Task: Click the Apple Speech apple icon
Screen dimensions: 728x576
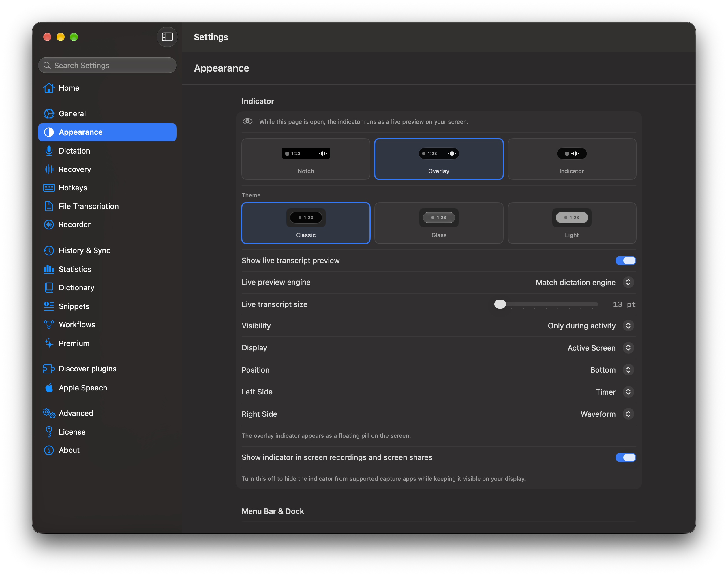Action: click(49, 388)
